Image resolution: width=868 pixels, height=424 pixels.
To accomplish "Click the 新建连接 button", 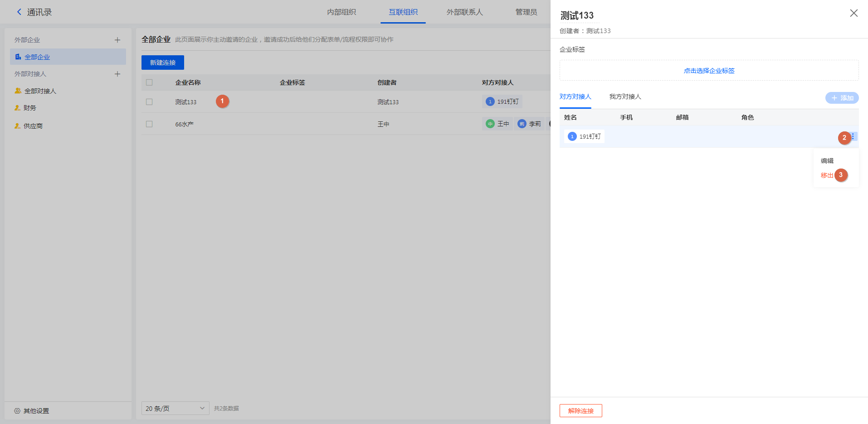I will (162, 63).
